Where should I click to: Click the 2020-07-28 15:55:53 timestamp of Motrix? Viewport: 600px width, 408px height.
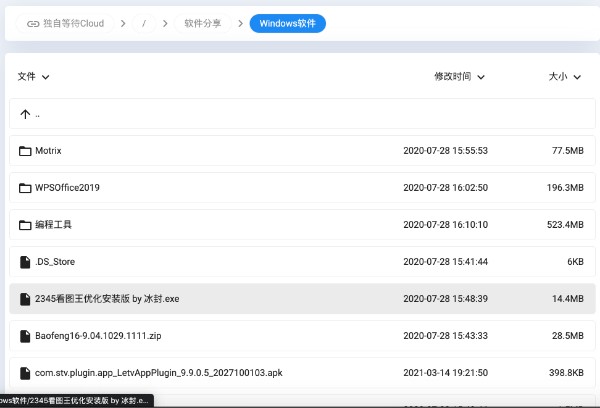(445, 151)
